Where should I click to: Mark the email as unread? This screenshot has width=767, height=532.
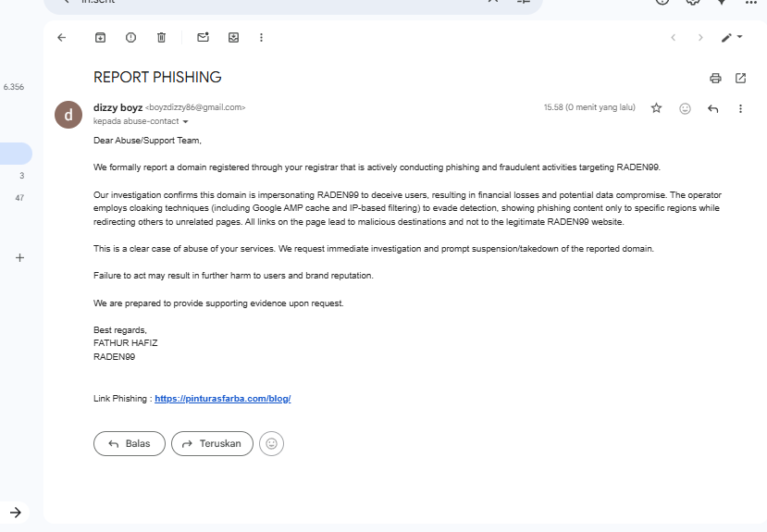click(203, 37)
